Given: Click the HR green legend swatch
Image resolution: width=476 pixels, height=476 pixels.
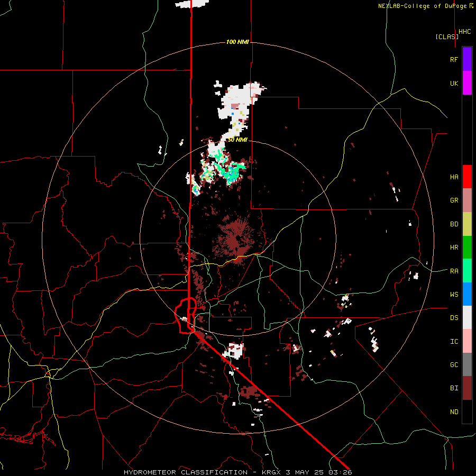Looking at the screenshot, I should point(467,248).
